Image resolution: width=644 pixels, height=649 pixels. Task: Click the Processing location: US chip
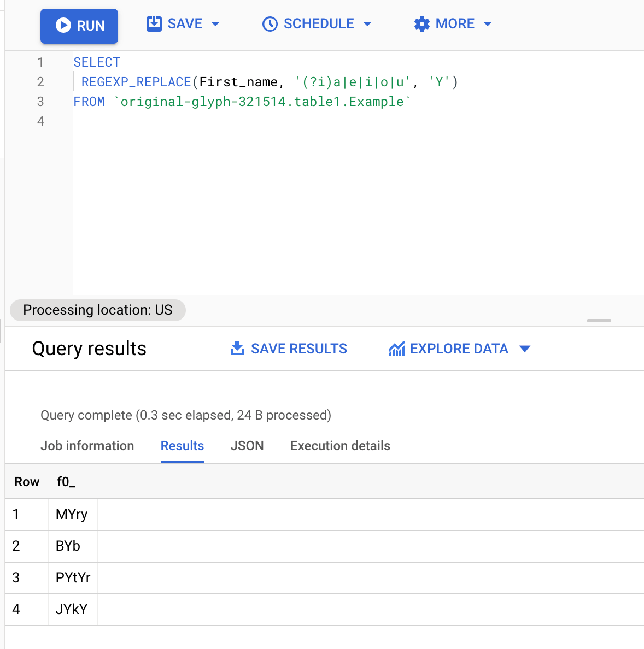pyautogui.click(x=97, y=310)
